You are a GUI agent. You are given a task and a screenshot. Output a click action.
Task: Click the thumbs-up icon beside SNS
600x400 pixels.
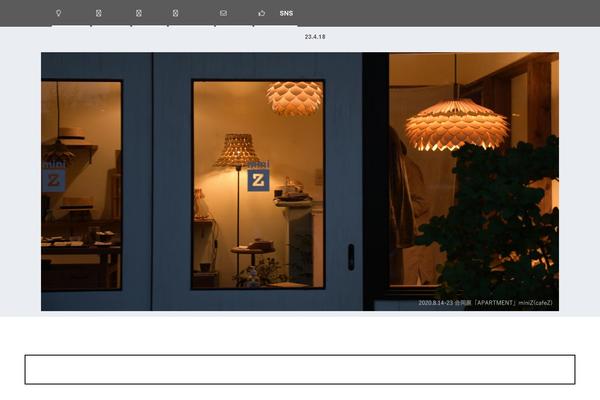click(x=262, y=13)
